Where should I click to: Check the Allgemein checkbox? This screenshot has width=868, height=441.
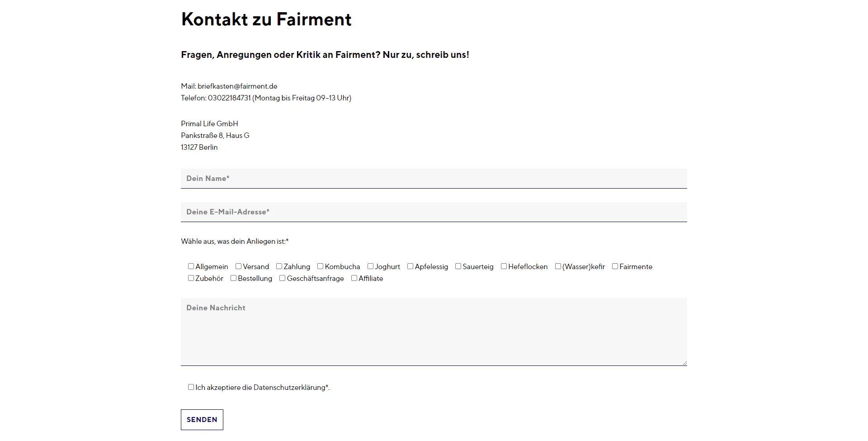pyautogui.click(x=191, y=266)
